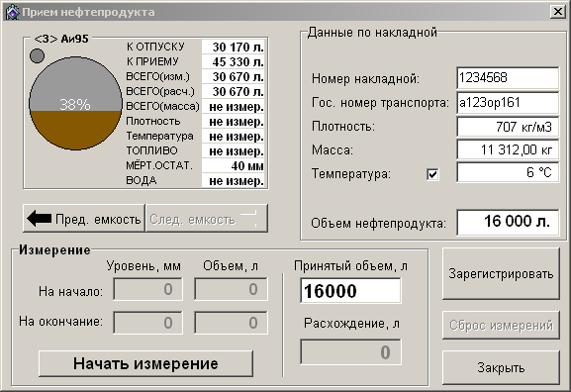Click the Закрыть button
The image size is (571, 392).
point(501,367)
